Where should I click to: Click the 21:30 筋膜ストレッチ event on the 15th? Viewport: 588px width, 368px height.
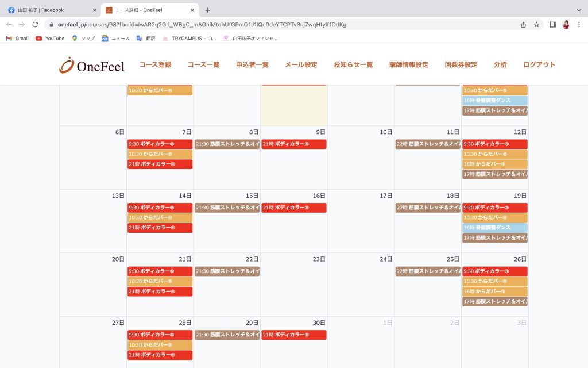click(227, 208)
